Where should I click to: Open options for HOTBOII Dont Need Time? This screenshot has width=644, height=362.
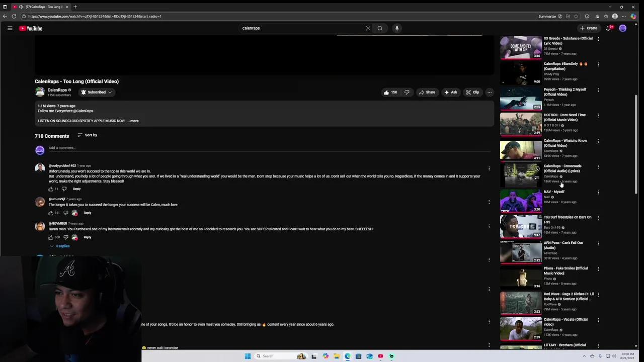coord(598,116)
